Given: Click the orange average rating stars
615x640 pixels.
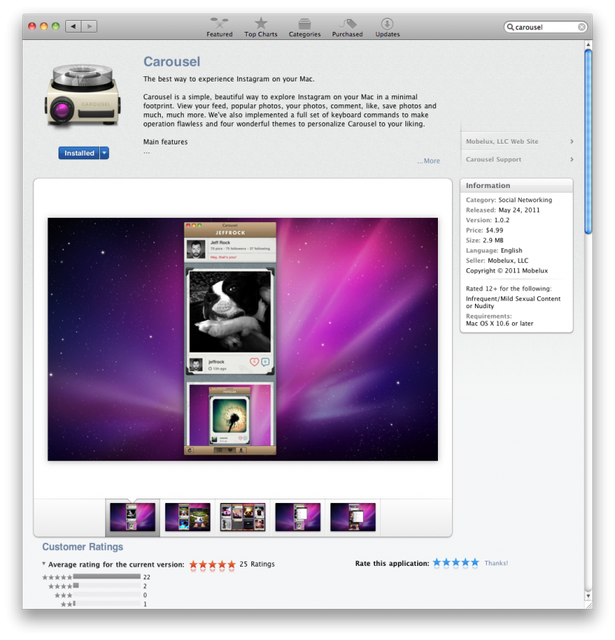Looking at the screenshot, I should 212,564.
